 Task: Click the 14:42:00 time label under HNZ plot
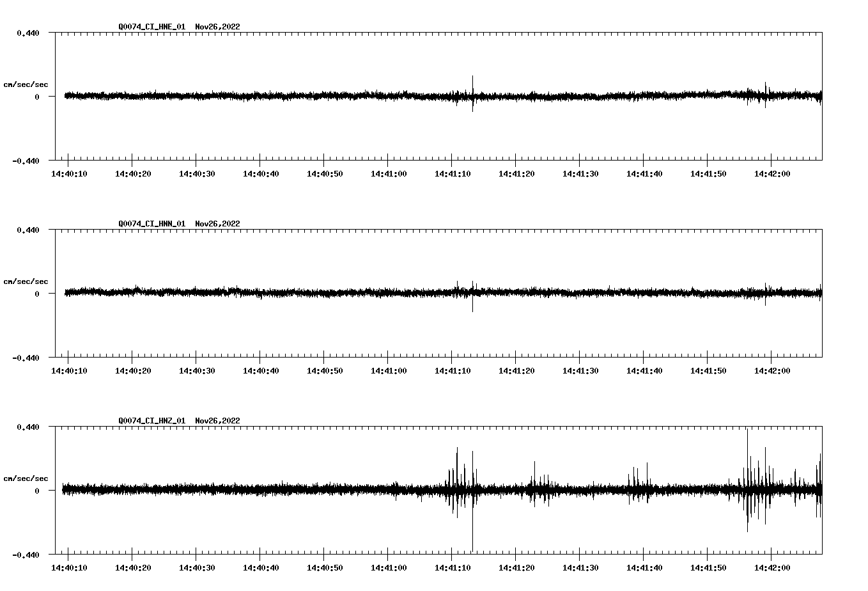(x=772, y=568)
